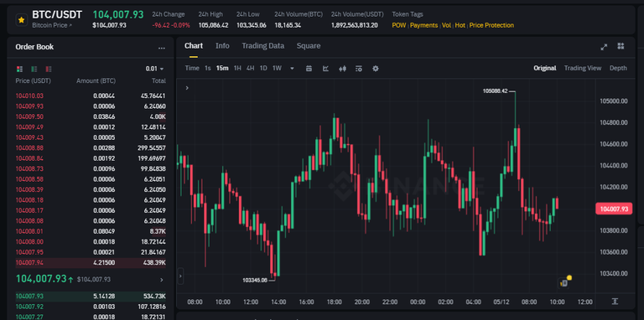Select Trading View chart mode
The height and width of the screenshot is (320, 644).
[x=583, y=68]
